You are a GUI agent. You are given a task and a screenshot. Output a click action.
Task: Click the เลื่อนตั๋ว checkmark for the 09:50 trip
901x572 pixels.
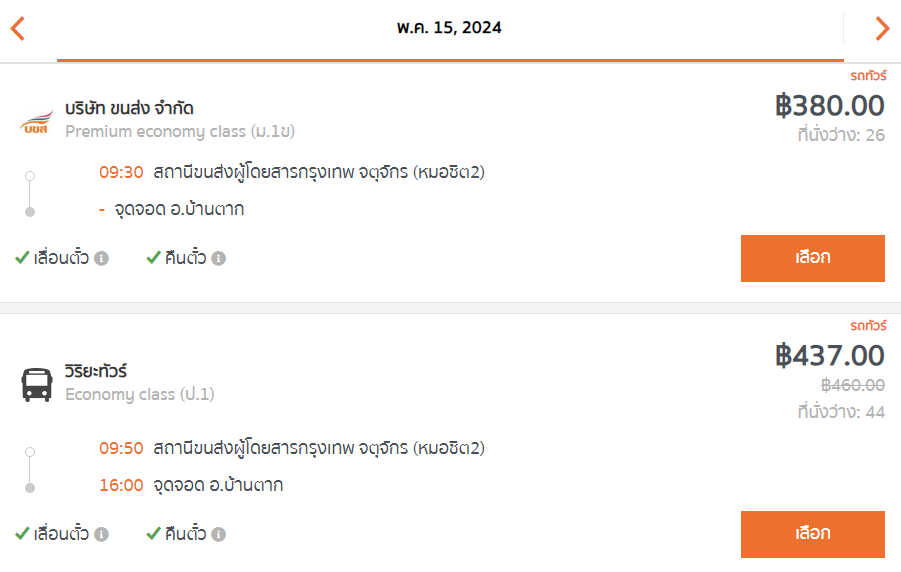click(22, 533)
